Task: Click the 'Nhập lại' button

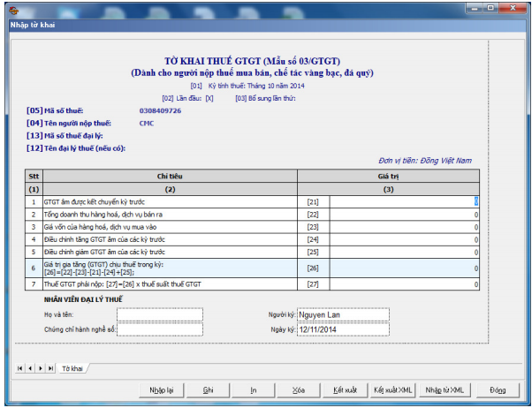Action: (x=162, y=389)
